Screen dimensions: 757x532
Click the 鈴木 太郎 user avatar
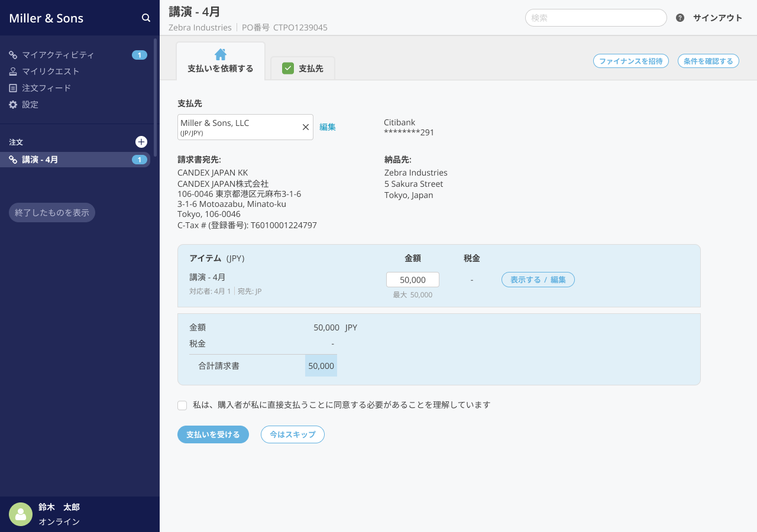(21, 514)
